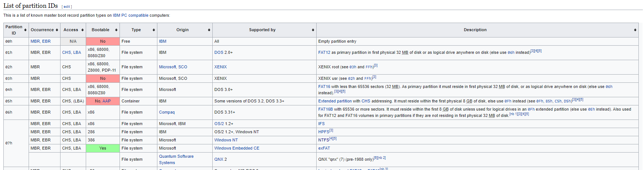Image resolution: width=644 pixels, height=170 pixels.
Task: Open 0Eh link in 06h description
Action: (x=591, y=109)
